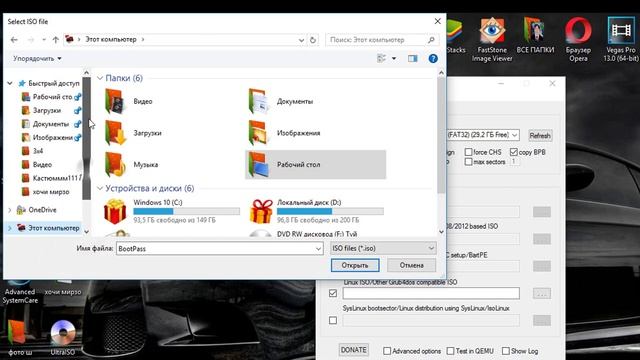The image size is (640, 360).
Task: Open ISO files (*.iso) filter dropdown
Action: pos(383,248)
